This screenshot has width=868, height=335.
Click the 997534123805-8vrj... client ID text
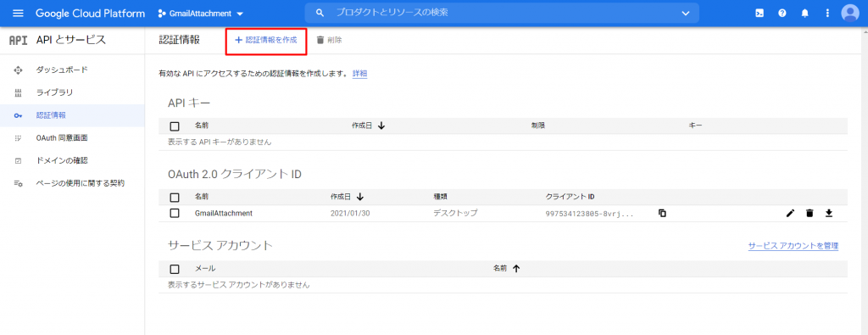point(589,214)
